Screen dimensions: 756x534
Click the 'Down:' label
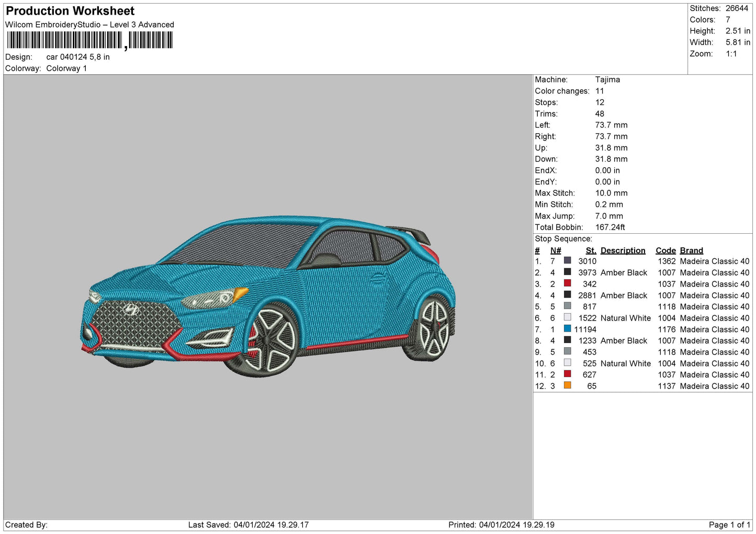point(546,160)
